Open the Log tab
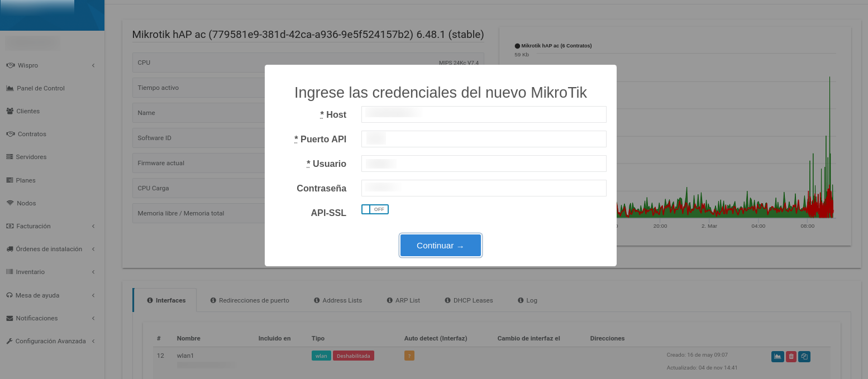This screenshot has height=379, width=868. coord(527,300)
